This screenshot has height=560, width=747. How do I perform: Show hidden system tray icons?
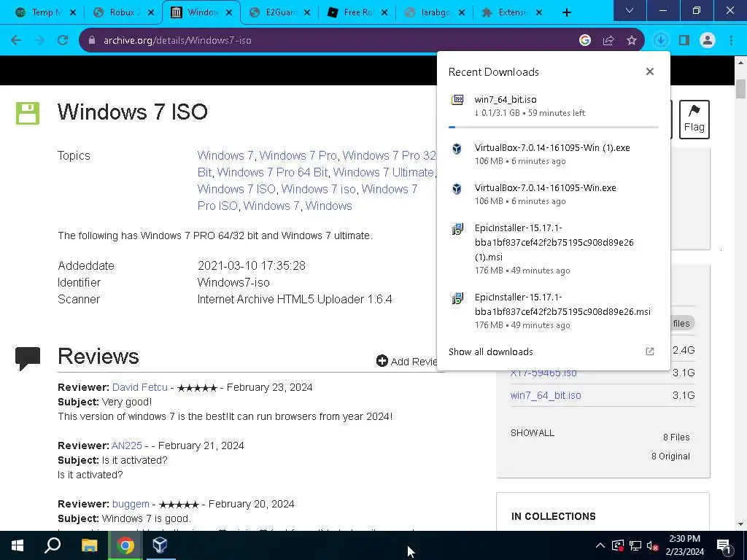600,545
